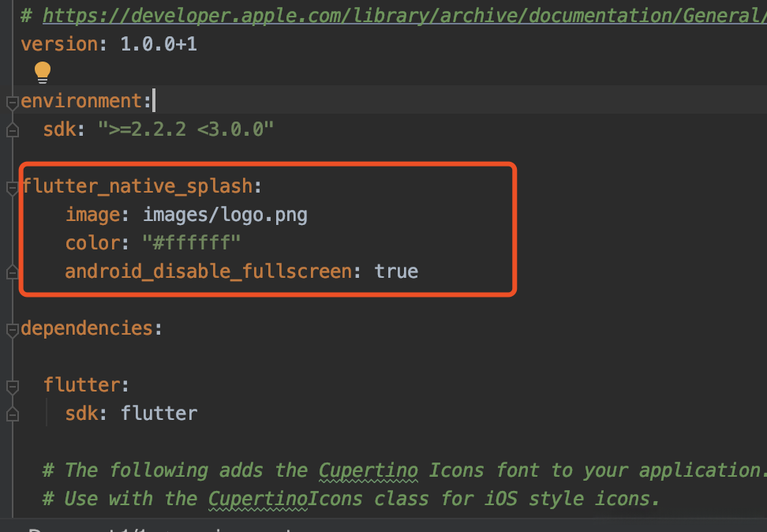Collapse the environment block fold marker
This screenshot has height=532, width=767.
coord(11,102)
